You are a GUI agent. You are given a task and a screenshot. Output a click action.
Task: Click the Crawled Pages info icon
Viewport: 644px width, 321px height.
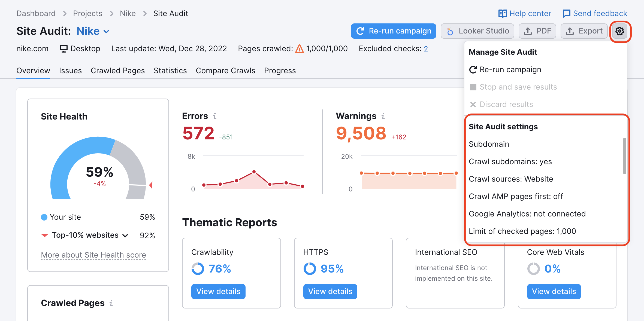coord(111,303)
